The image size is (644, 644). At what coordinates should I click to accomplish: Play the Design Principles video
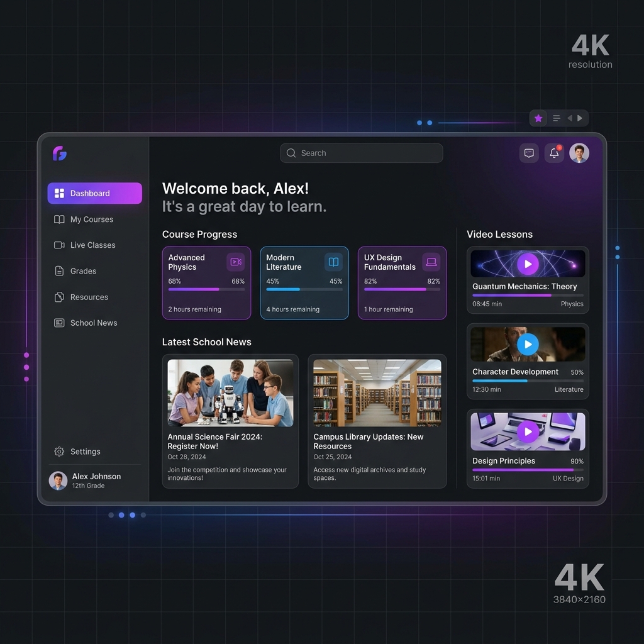[528, 431]
